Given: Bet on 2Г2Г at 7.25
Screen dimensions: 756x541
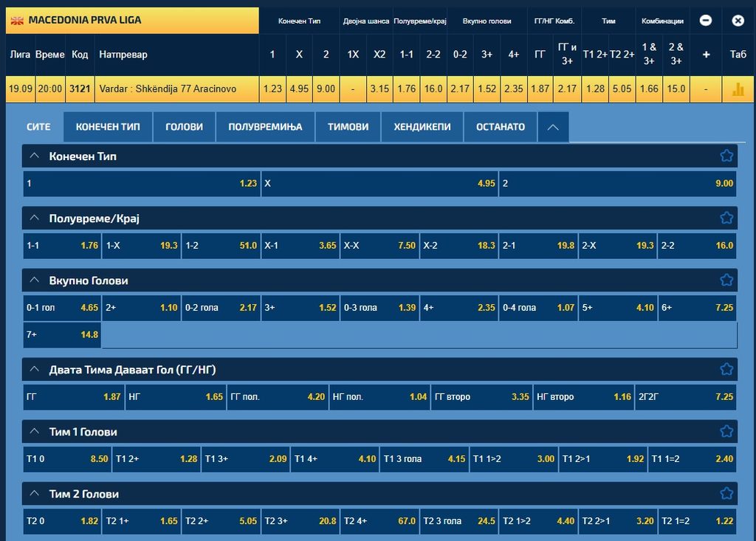Looking at the screenshot, I should [686, 397].
